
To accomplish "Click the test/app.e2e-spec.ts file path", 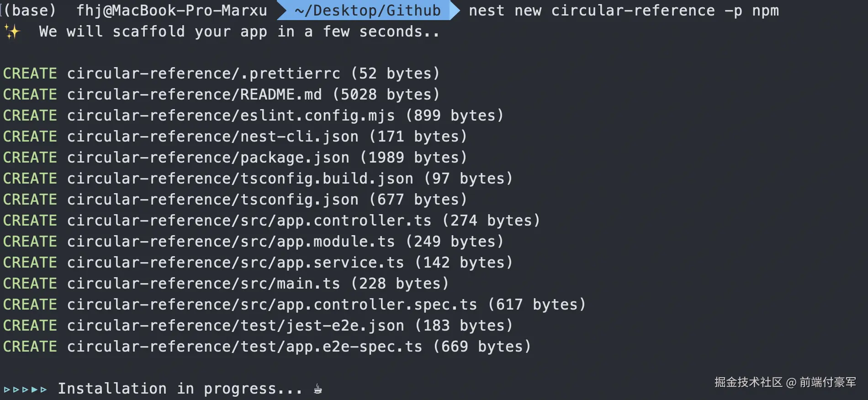I will (244, 347).
